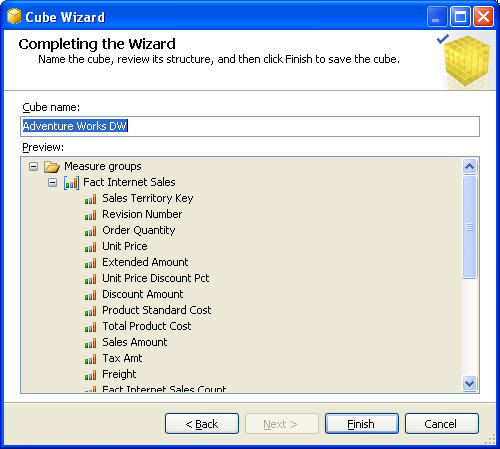The height and width of the screenshot is (449, 500).
Task: Select Fact Internet Sales in the tree
Action: click(129, 182)
